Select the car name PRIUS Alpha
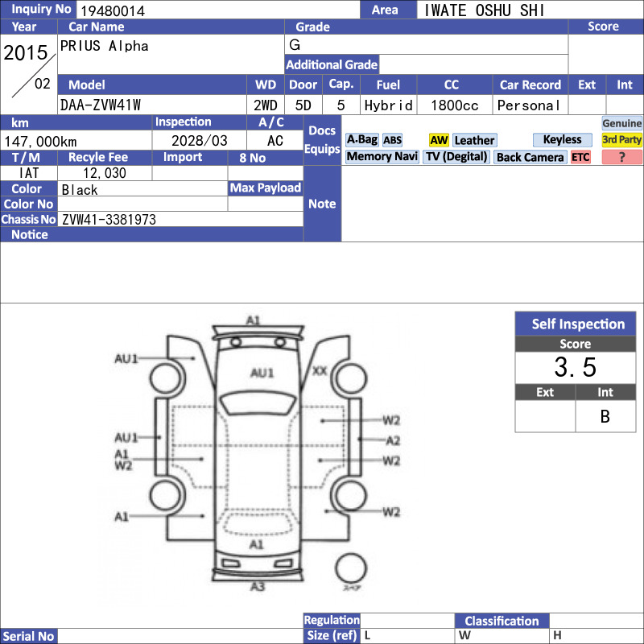The height and width of the screenshot is (644, 644). (x=105, y=46)
